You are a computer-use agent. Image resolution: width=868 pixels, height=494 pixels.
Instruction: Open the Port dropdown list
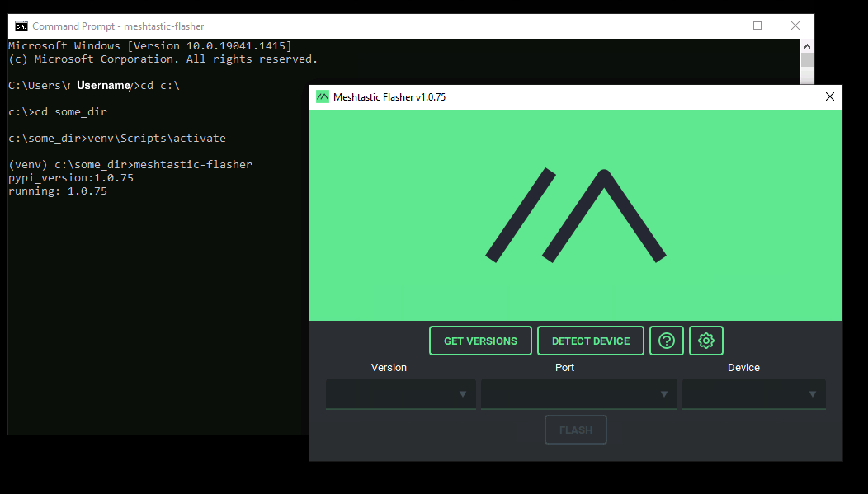coord(579,394)
